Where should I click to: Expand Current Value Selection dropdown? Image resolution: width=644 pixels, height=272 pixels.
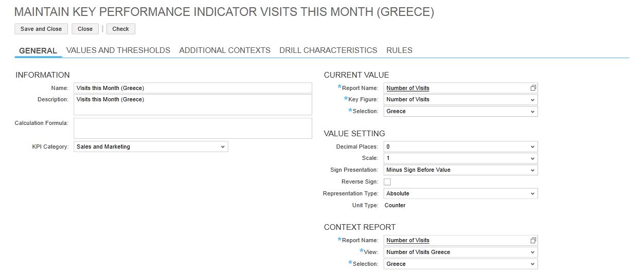[x=533, y=111]
